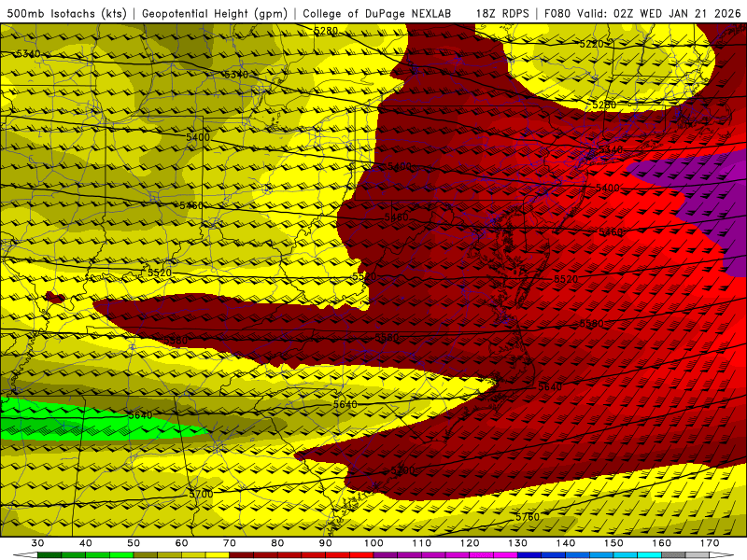Click the 150 value on the color scale
The height and width of the screenshot is (560, 747).
613,543
